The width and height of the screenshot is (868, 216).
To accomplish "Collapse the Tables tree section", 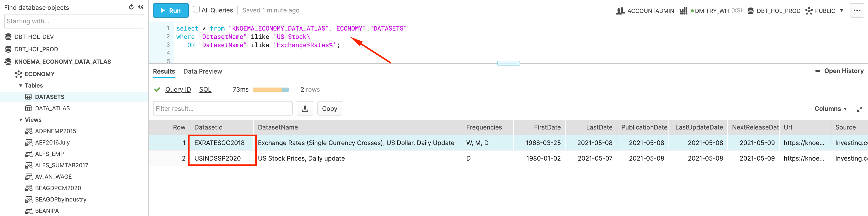I will (x=21, y=86).
